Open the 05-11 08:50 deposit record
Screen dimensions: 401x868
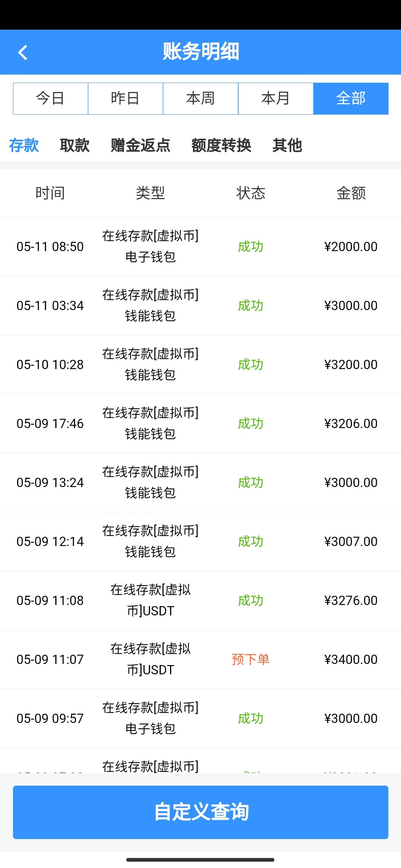[200, 247]
